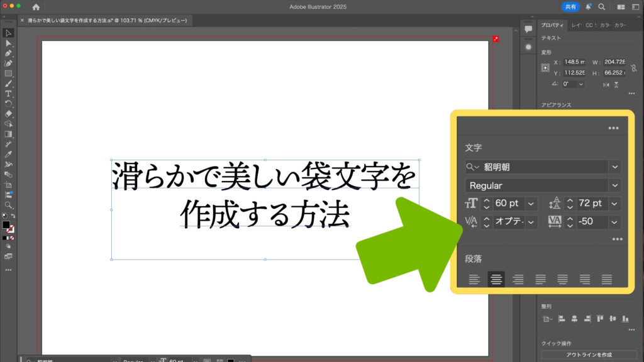Switch to the プロパティ panel tab
Viewport: 644px width, 362px height.
coord(552,25)
